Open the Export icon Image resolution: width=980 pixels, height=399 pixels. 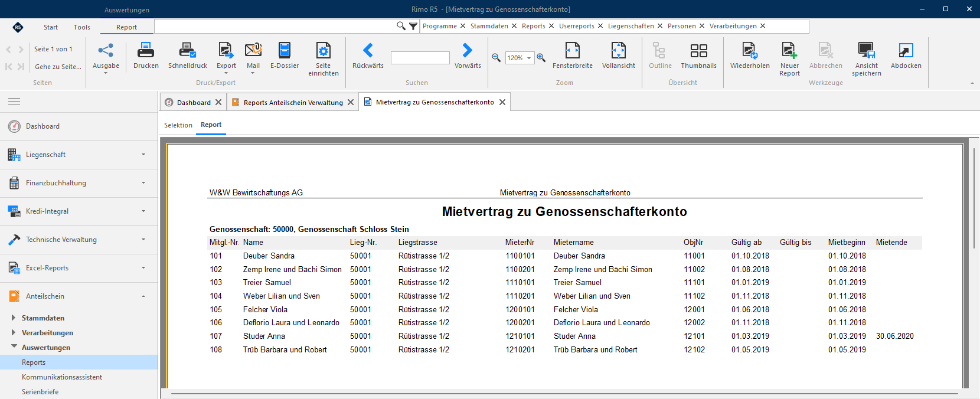coord(226,51)
